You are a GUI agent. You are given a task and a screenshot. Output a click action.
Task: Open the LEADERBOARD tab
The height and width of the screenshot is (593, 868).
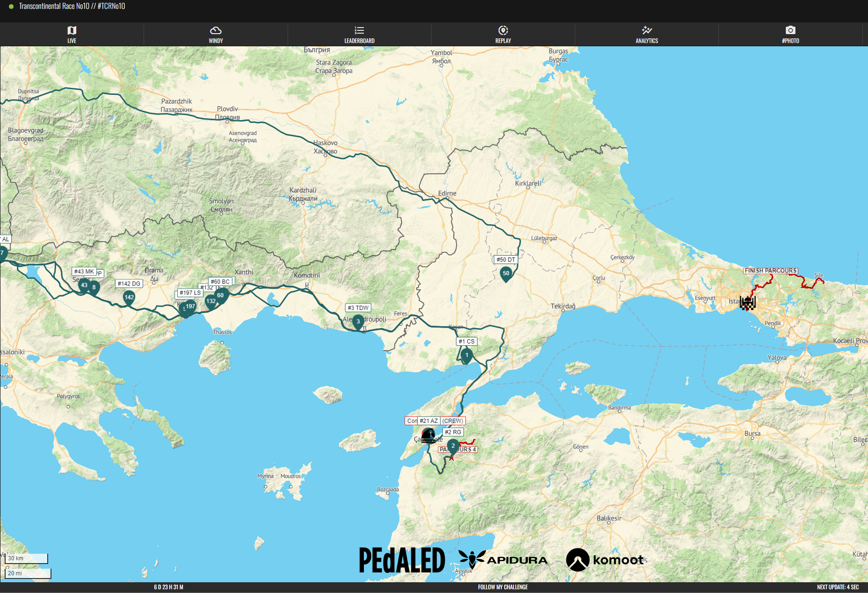pos(359,35)
